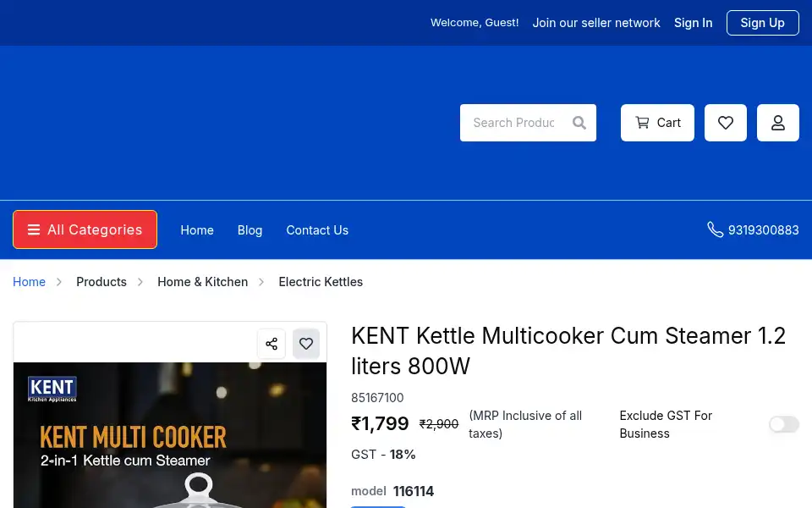The height and width of the screenshot is (508, 812).
Task: Go to Home in navigation bar
Action: (197, 230)
